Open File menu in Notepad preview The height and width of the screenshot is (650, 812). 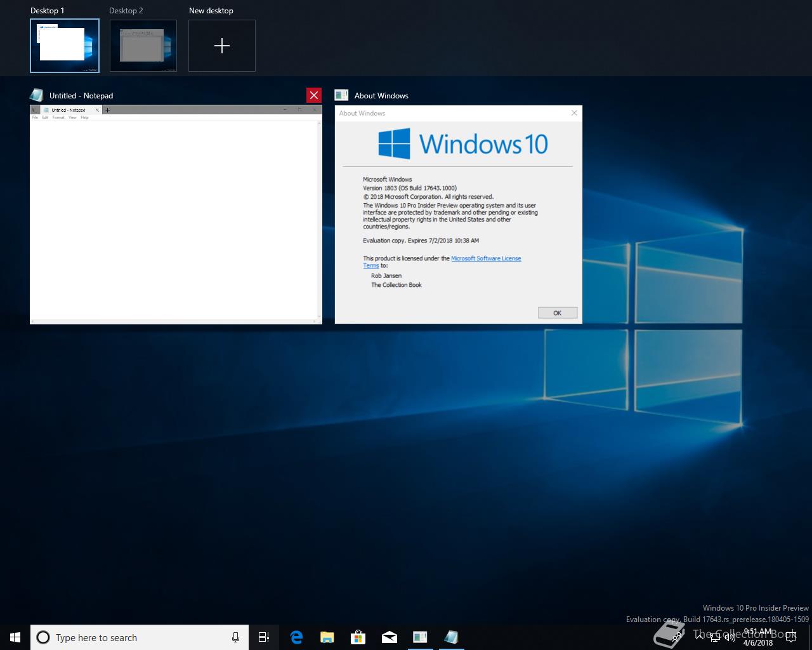[x=35, y=117]
